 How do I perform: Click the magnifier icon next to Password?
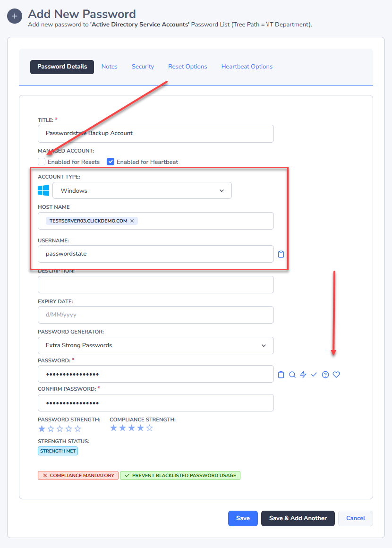pyautogui.click(x=292, y=375)
